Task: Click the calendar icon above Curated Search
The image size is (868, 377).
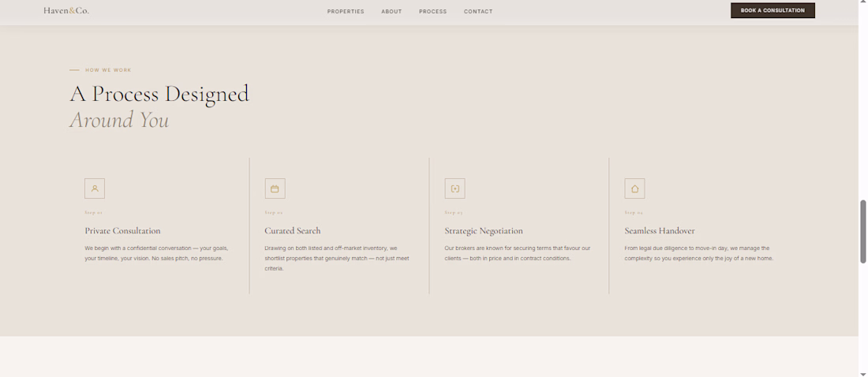Action: (275, 188)
